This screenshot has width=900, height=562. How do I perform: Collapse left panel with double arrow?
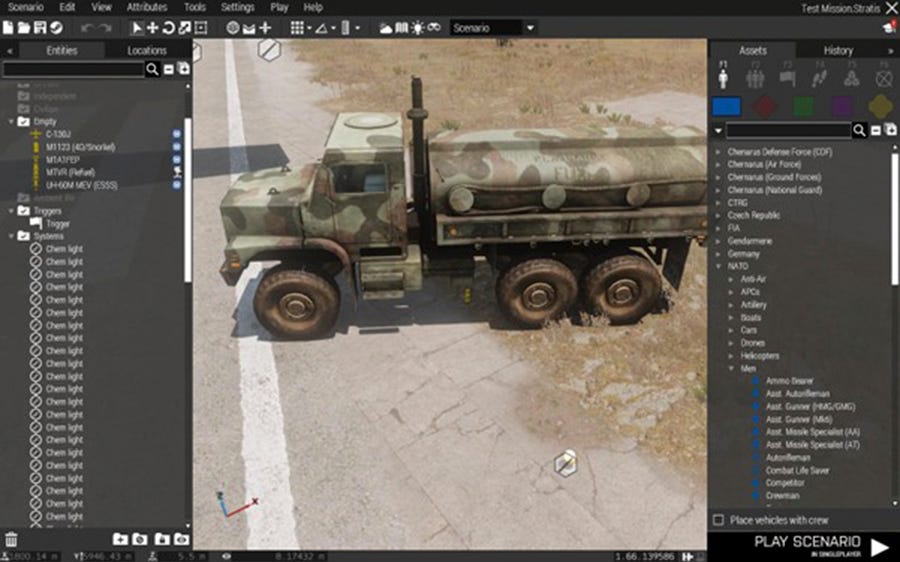10,51
